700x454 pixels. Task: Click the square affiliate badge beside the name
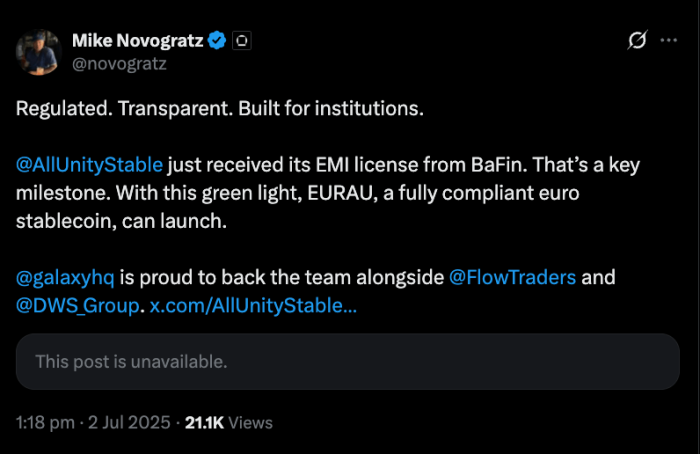[240, 41]
